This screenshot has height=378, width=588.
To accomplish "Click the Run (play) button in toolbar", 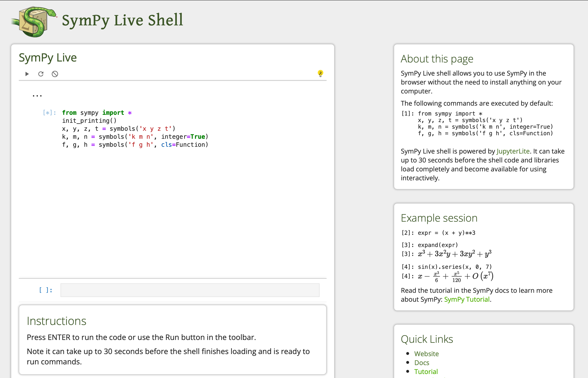I will tap(27, 74).
